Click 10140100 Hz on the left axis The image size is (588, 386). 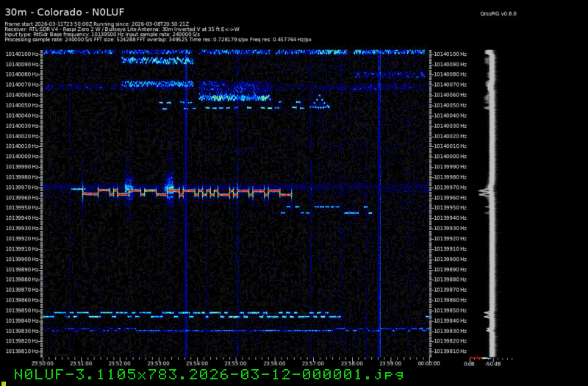point(22,54)
